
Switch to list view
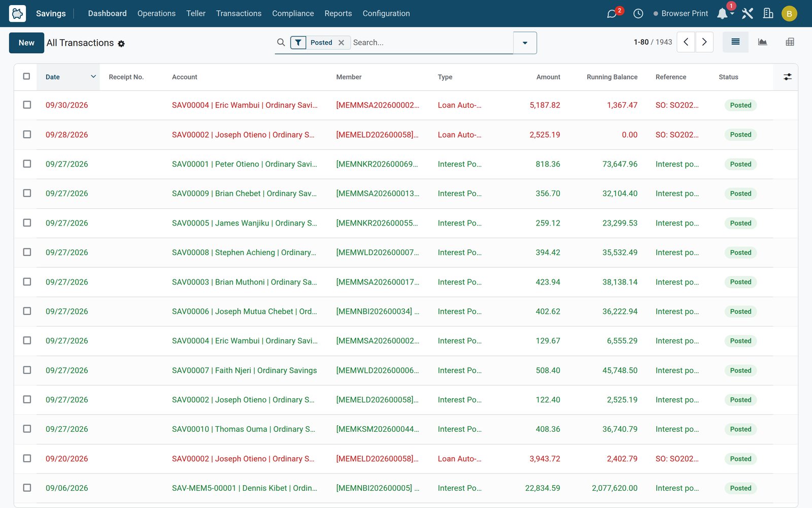click(x=735, y=42)
